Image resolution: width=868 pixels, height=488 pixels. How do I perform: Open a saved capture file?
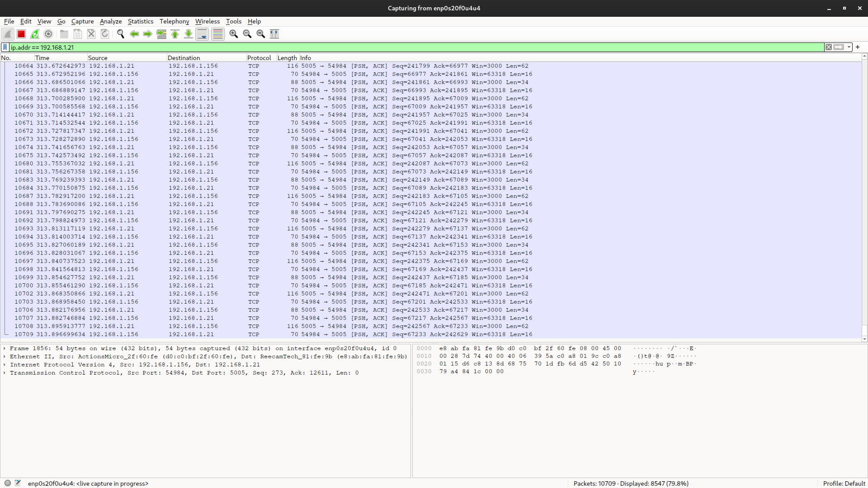(64, 34)
